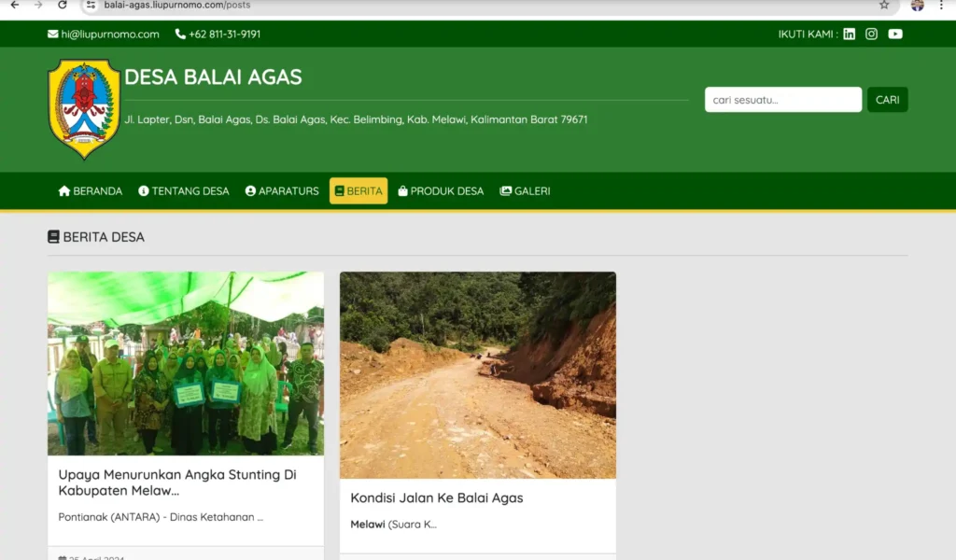956x560 pixels.
Task: Click the CARI search button
Action: click(887, 99)
